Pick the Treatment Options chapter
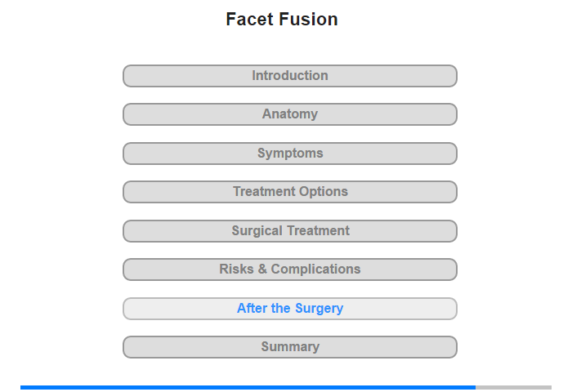Screen dimensions: 572x392 click(x=290, y=192)
